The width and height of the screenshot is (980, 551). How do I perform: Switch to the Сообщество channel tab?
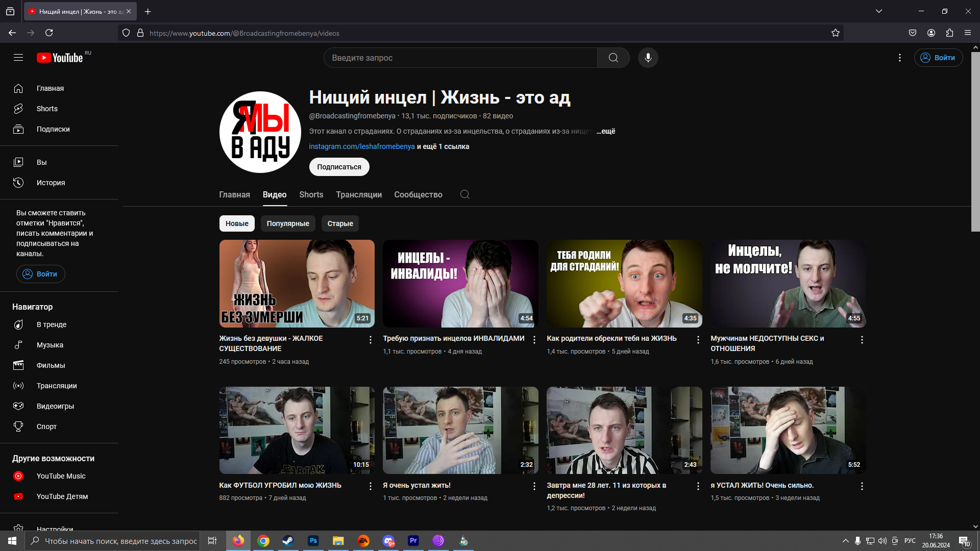coord(418,194)
